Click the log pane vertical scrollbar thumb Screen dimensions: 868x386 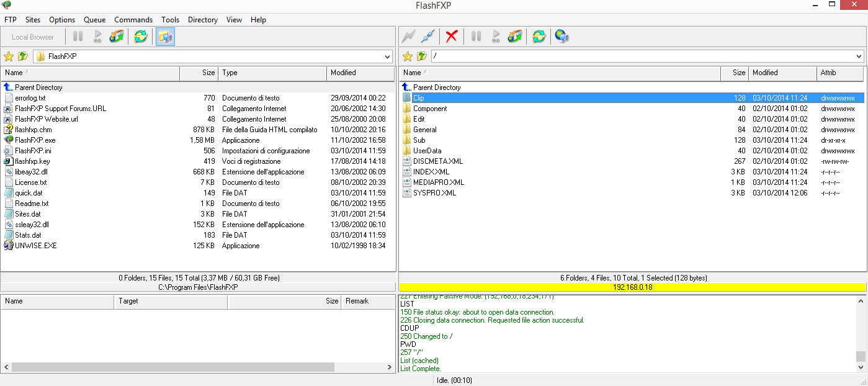tap(861, 356)
